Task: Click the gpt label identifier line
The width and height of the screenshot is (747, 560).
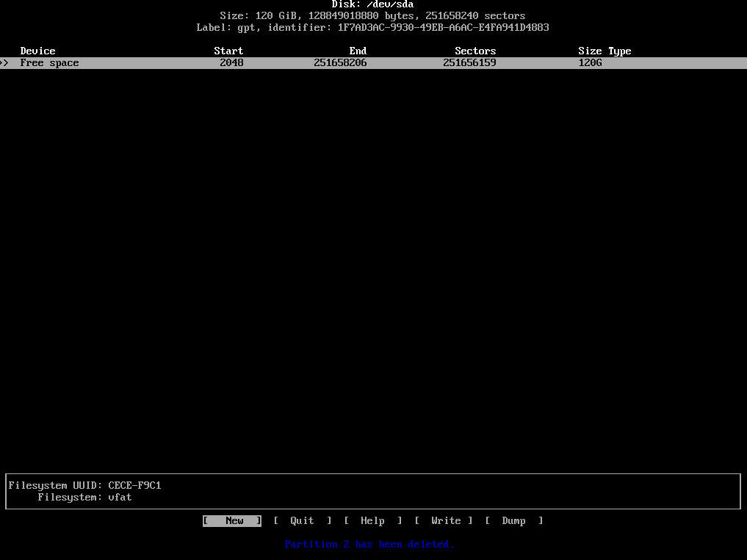Action: pyautogui.click(x=372, y=28)
